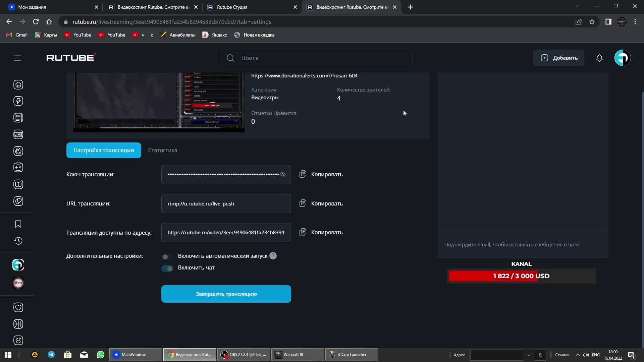The height and width of the screenshot is (362, 644).
Task: Switch to the Статистика tab
Action: [162, 150]
